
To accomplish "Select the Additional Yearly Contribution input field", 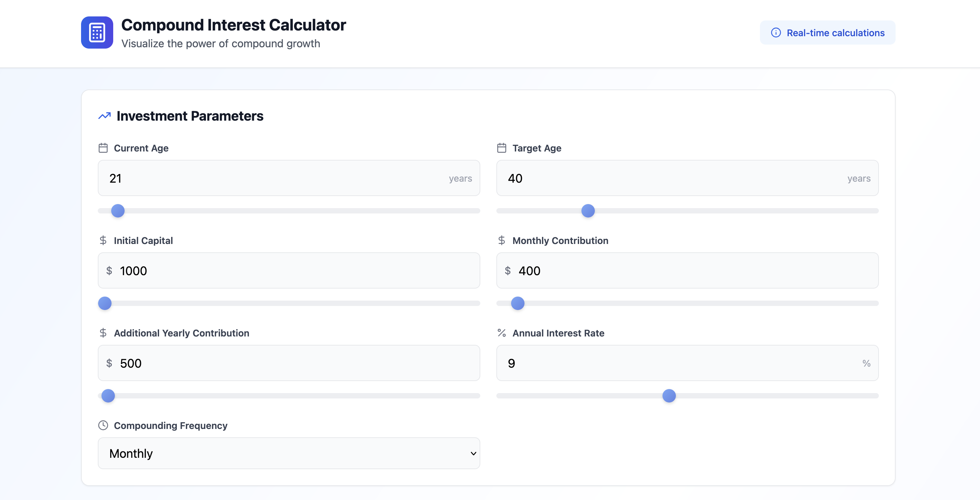I will click(x=289, y=363).
